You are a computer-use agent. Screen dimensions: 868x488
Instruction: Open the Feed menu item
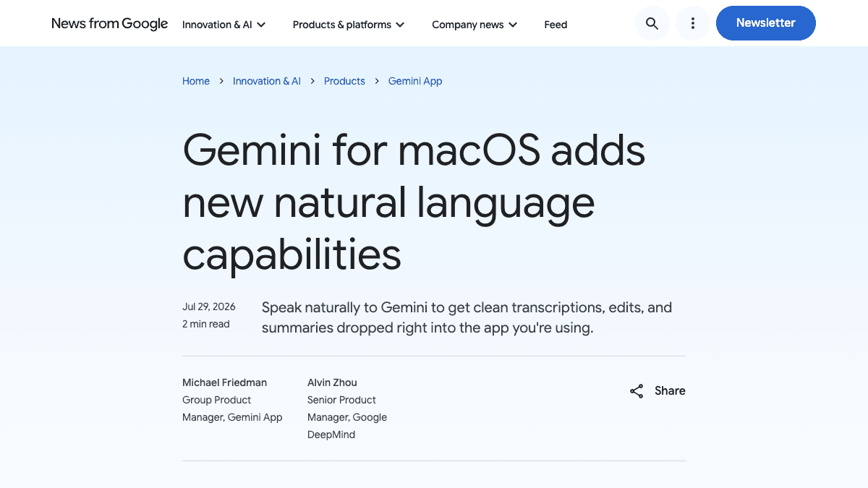point(556,25)
